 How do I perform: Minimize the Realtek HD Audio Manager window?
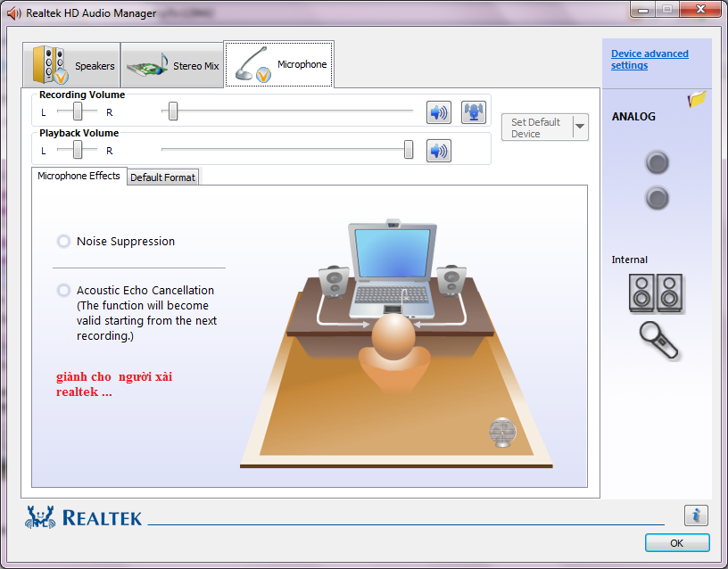(x=643, y=9)
